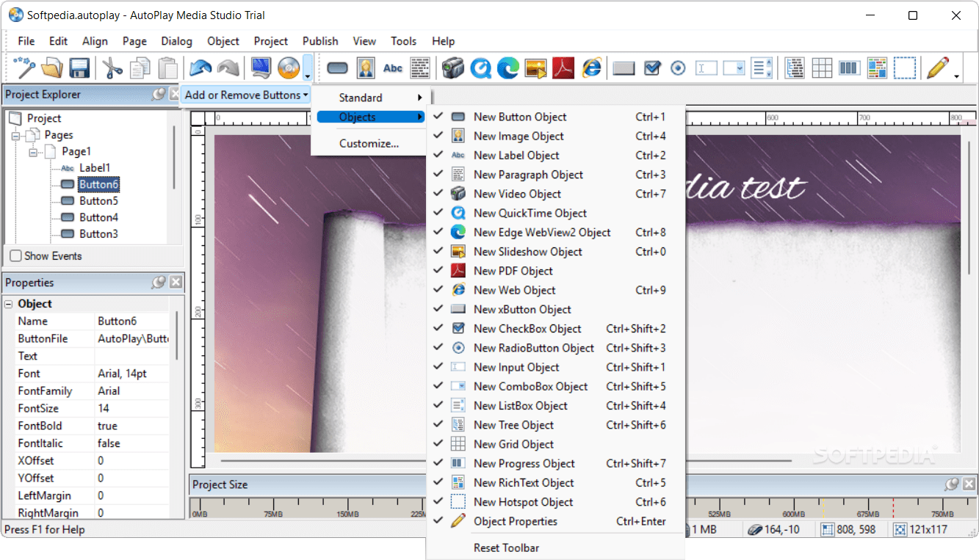Toggle the New Hotspot Object menu checkmark
Screen dimensions: 979x560
523,502
